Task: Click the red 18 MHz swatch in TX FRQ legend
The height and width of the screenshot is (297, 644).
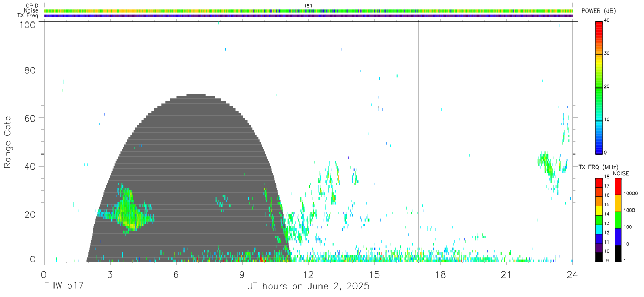Action: (599, 182)
